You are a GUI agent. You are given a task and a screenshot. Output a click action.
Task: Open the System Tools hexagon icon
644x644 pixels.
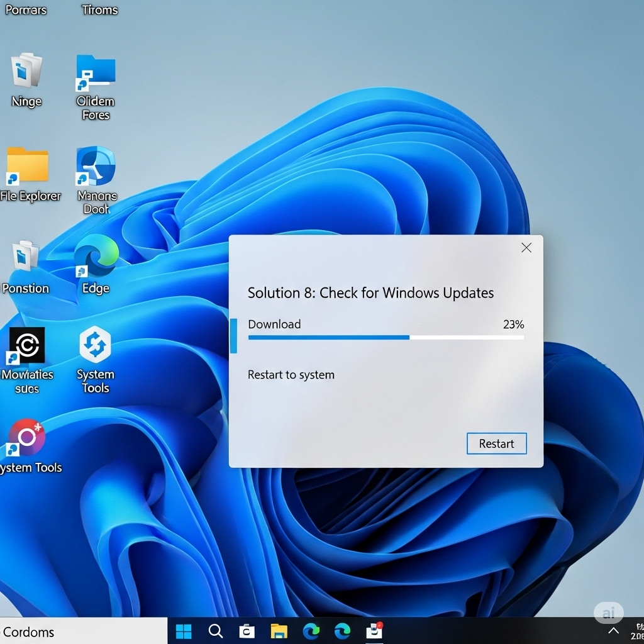tap(96, 344)
